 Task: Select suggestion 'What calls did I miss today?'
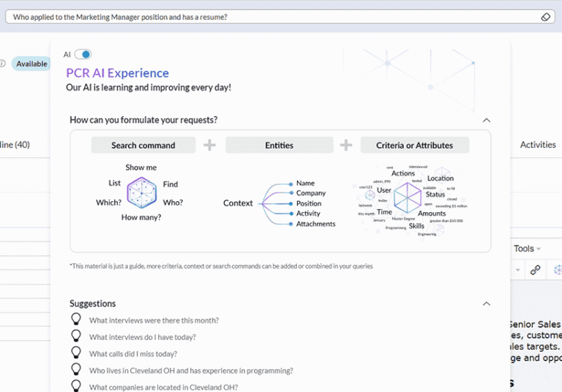coord(133,354)
